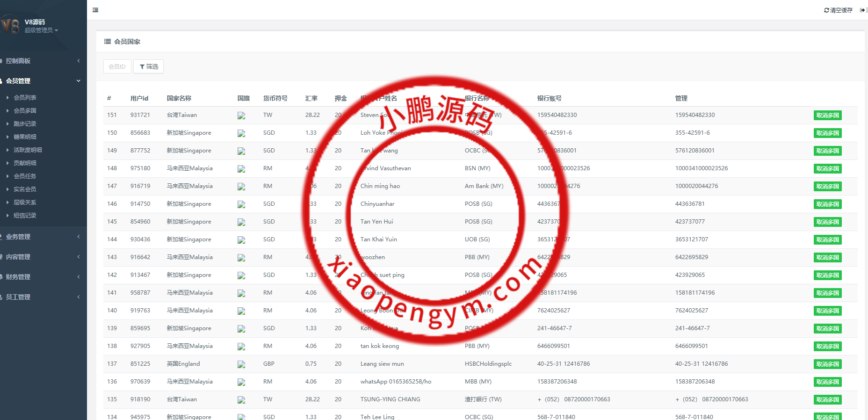The height and width of the screenshot is (420, 868).
Task: Click 取消多国 for user 931721
Action: tap(827, 116)
